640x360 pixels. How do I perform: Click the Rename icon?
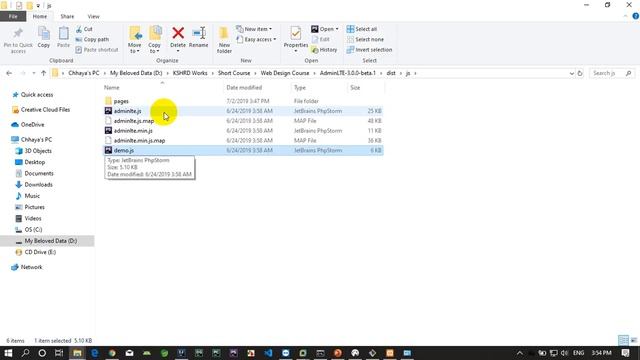[x=199, y=33]
